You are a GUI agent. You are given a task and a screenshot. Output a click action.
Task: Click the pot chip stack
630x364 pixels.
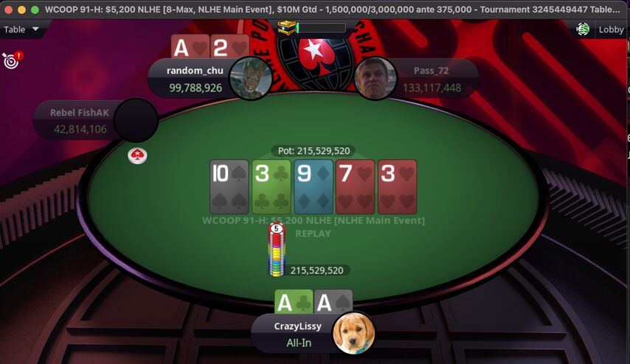point(277,250)
